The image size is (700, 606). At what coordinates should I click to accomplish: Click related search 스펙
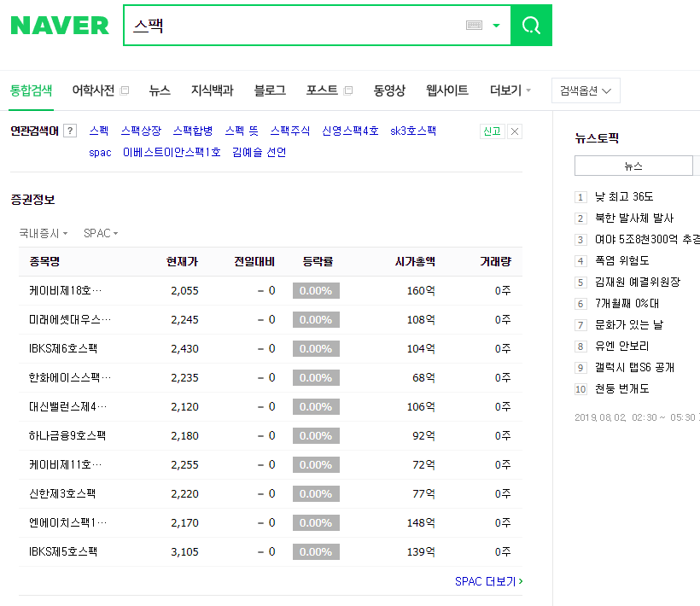click(99, 131)
